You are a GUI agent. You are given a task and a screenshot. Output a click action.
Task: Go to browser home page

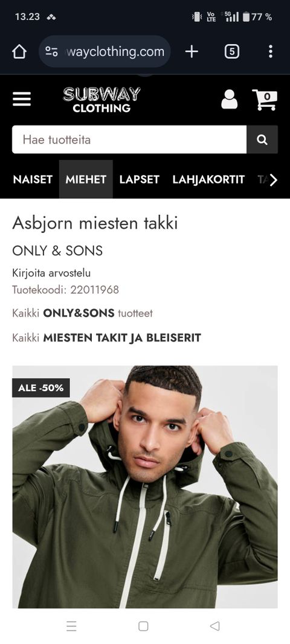click(19, 51)
